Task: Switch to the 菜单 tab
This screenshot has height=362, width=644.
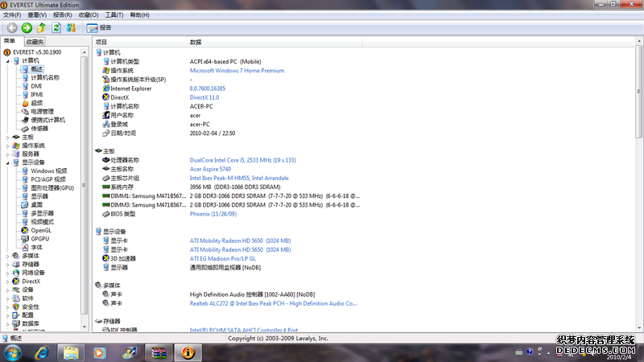Action: click(10, 41)
